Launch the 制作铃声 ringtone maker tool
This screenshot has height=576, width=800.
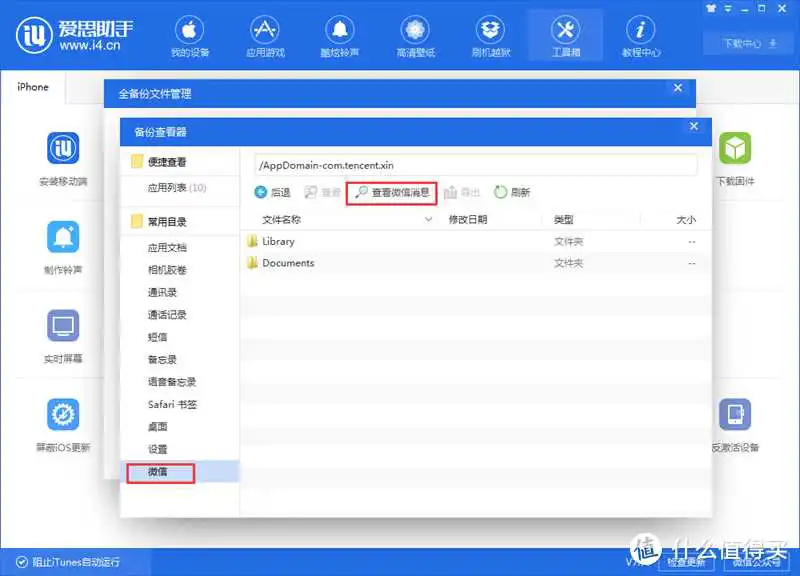pos(63,248)
